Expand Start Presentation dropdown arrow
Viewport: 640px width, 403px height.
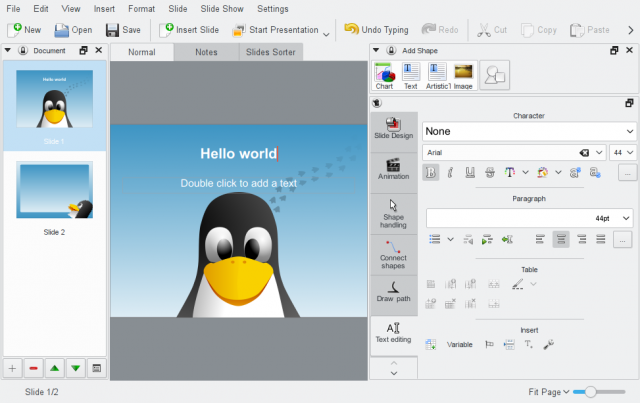point(326,34)
